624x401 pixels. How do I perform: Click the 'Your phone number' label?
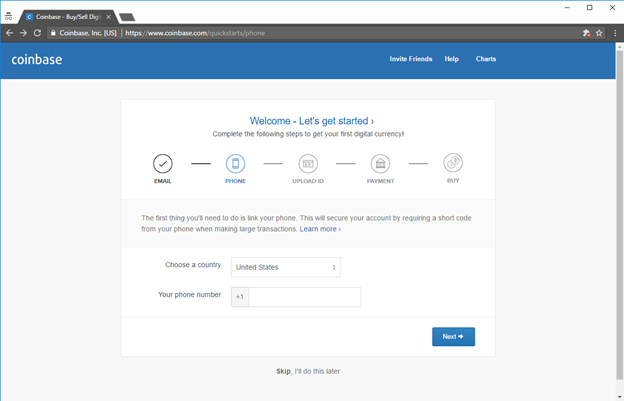[189, 295]
